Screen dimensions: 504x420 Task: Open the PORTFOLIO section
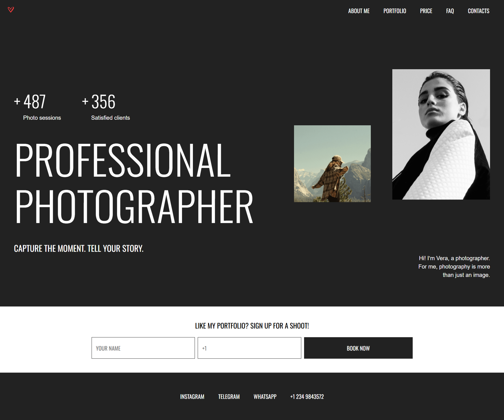click(395, 11)
